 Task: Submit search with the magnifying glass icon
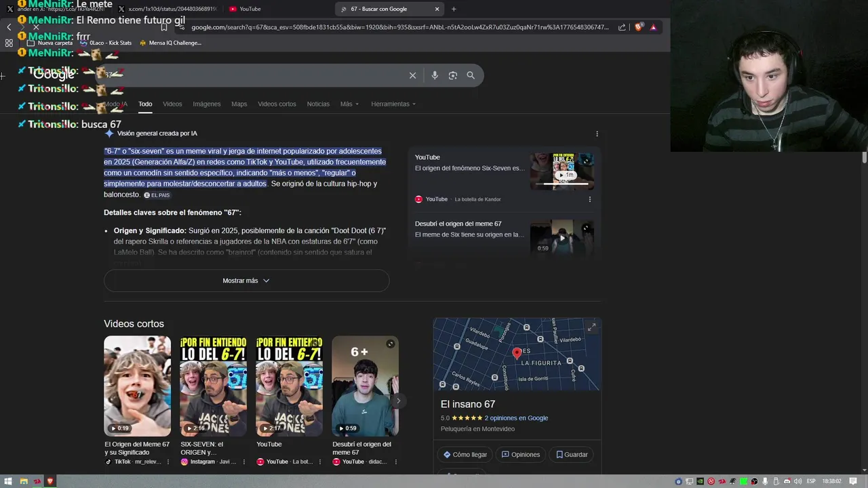[471, 75]
